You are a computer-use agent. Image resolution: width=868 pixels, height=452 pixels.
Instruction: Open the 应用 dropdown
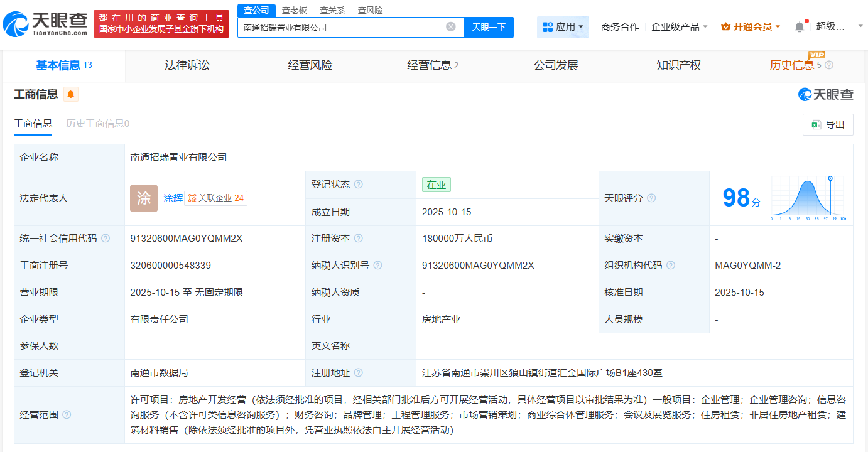pyautogui.click(x=562, y=26)
